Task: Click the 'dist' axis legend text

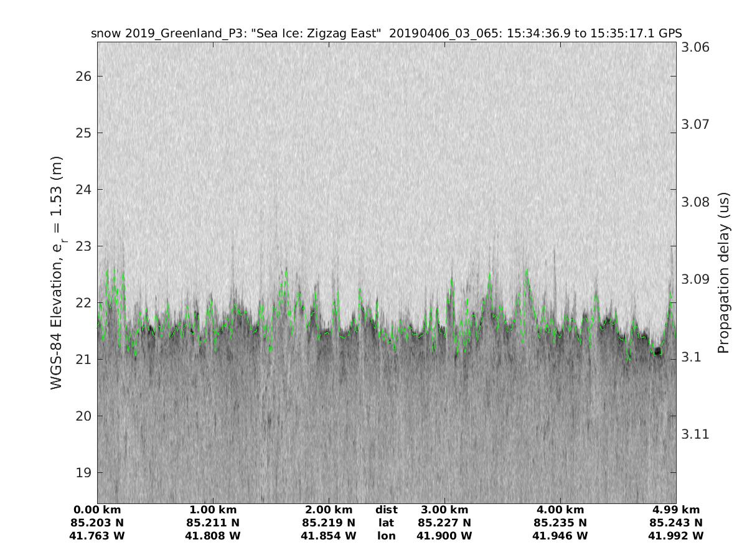Action: tap(386, 510)
